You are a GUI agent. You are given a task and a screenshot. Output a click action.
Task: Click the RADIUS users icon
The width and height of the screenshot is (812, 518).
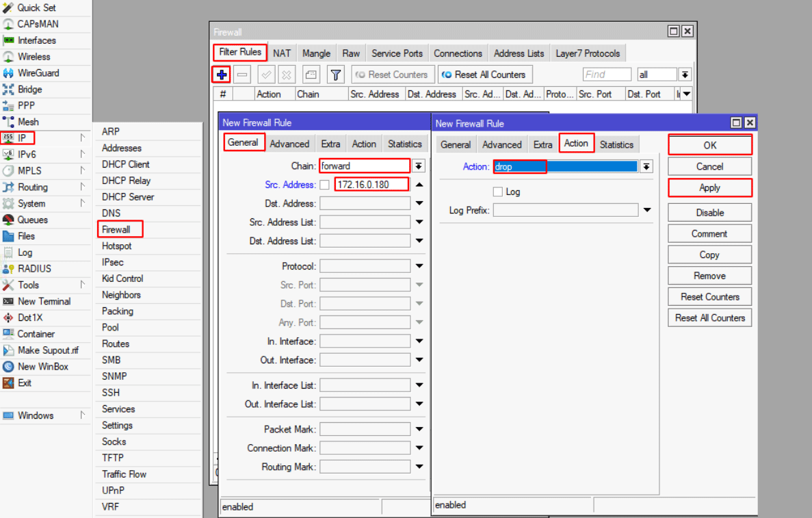(8, 269)
